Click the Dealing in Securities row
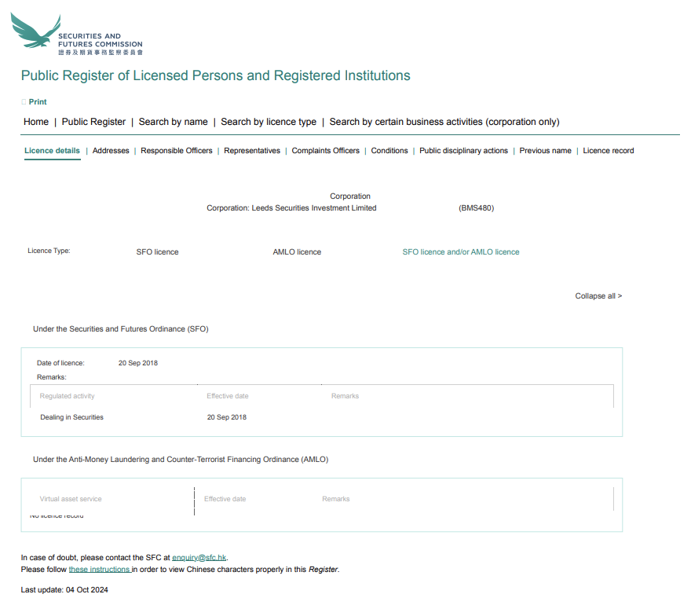The image size is (691, 616). tap(322, 417)
